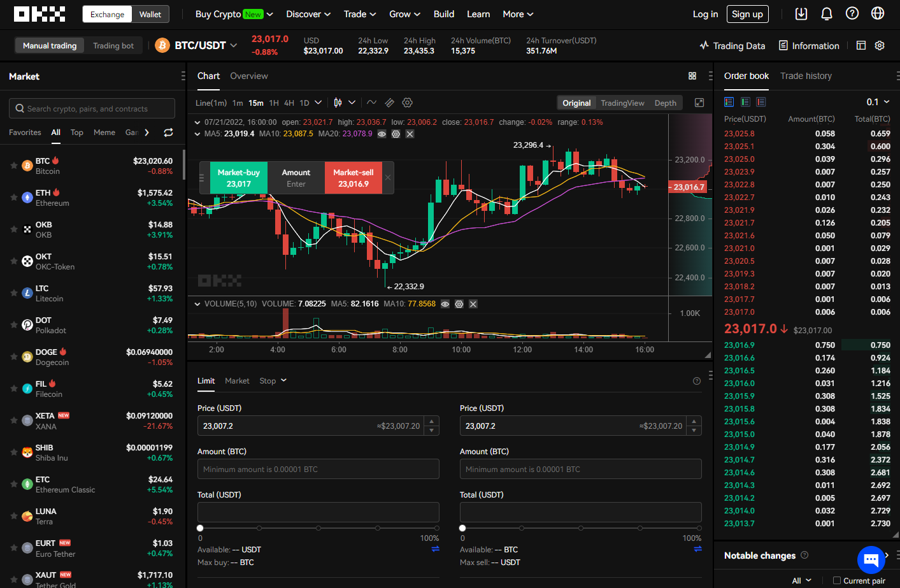Select Trading bot mode

point(113,45)
